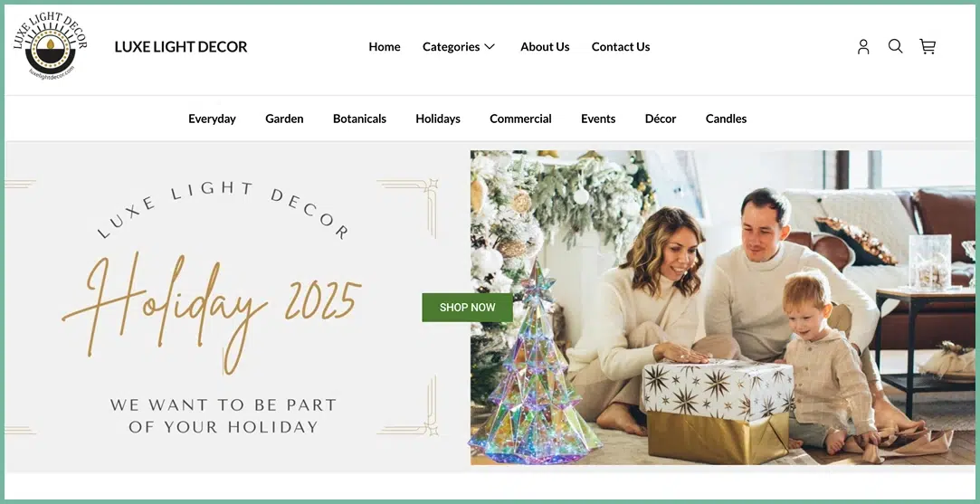The image size is (980, 504).
Task: View the shopping cart icon
Action: tap(928, 46)
